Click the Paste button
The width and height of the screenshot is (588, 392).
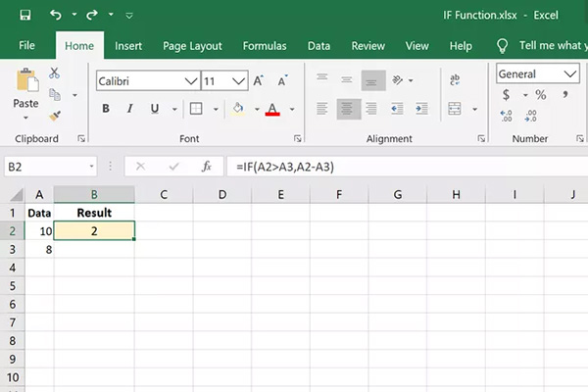(25, 91)
